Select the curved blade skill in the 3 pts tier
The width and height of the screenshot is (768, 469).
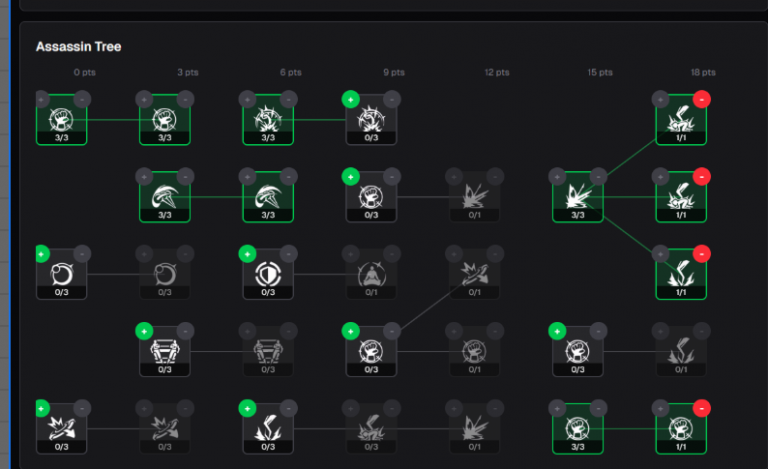[x=165, y=197]
